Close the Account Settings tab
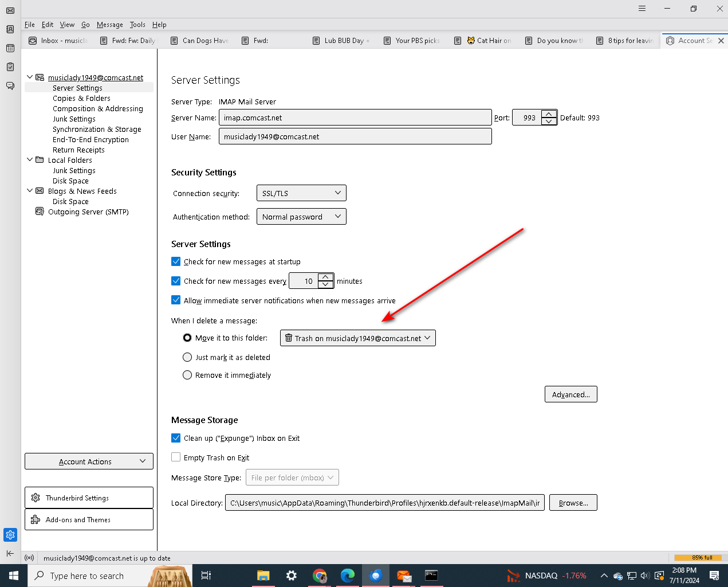Screen dimensions: 728x587 [721, 41]
